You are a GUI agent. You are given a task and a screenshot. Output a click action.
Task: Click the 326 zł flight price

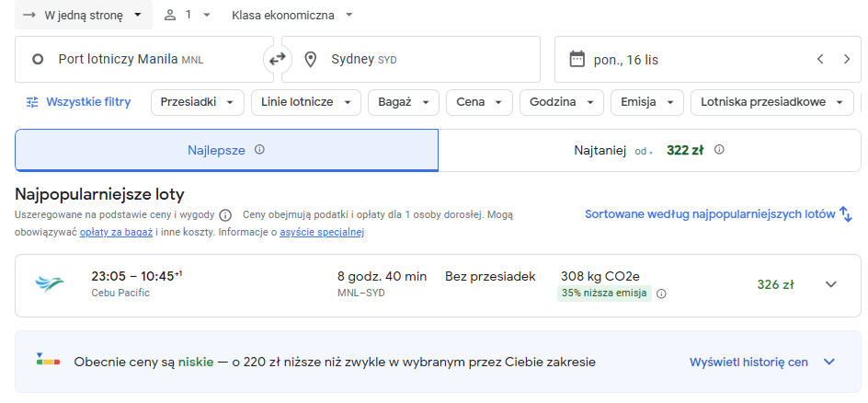tap(775, 284)
